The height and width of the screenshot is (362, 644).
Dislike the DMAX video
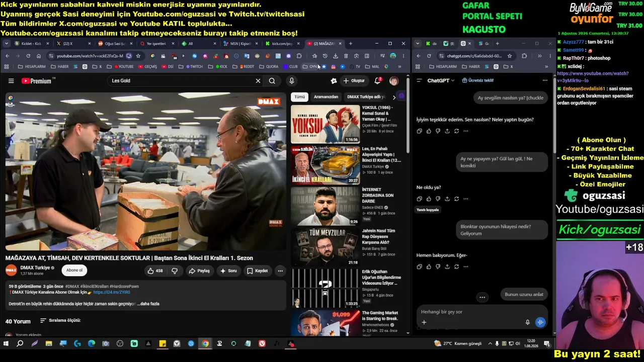tap(175, 270)
